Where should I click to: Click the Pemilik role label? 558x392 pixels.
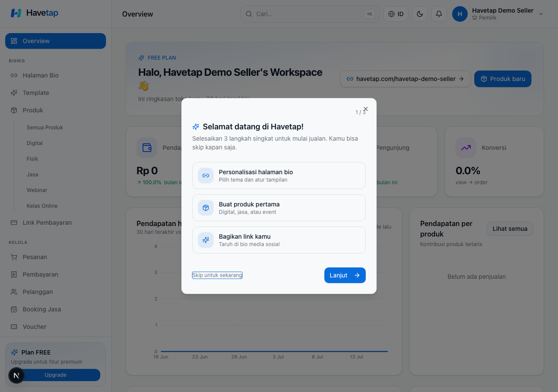point(488,18)
